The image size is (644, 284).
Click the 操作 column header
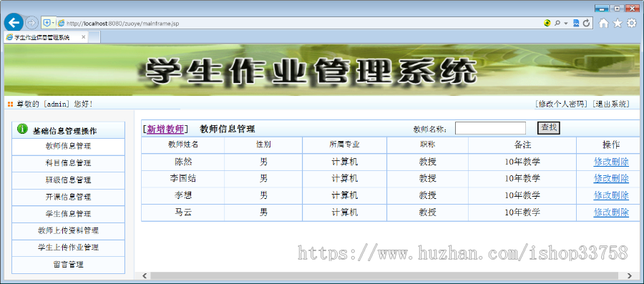pos(611,145)
